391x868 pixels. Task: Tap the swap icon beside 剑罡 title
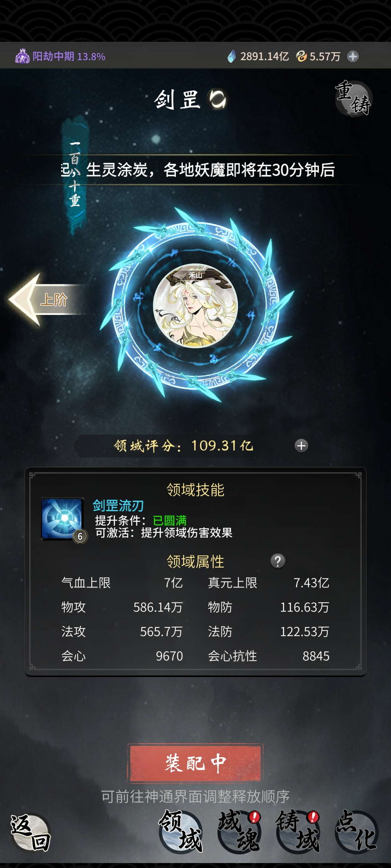pyautogui.click(x=218, y=99)
